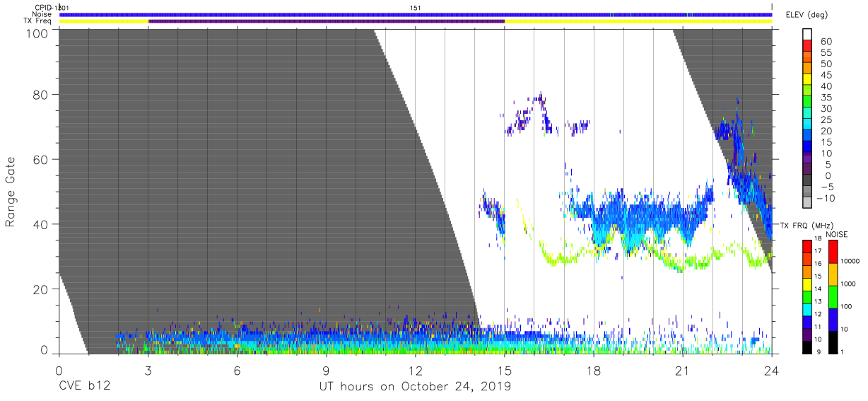Click the purple segment of TX Freq strip
This screenshot has height=401, width=868.
click(x=327, y=21)
